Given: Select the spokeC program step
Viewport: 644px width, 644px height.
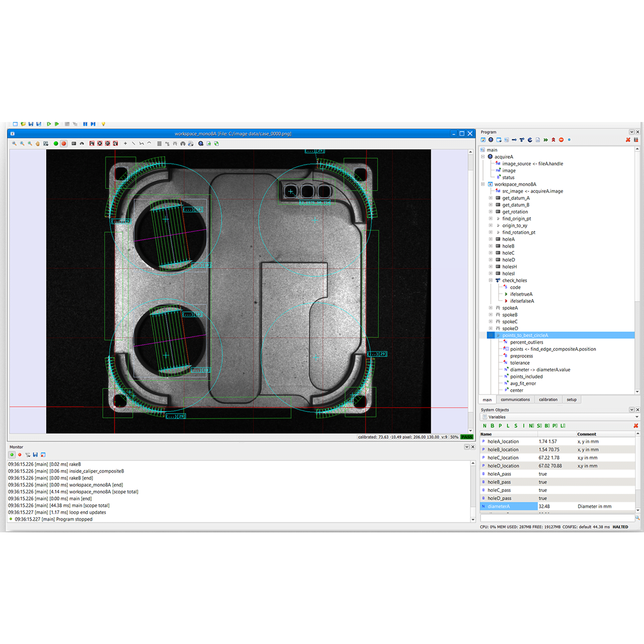Looking at the screenshot, I should click(x=510, y=322).
